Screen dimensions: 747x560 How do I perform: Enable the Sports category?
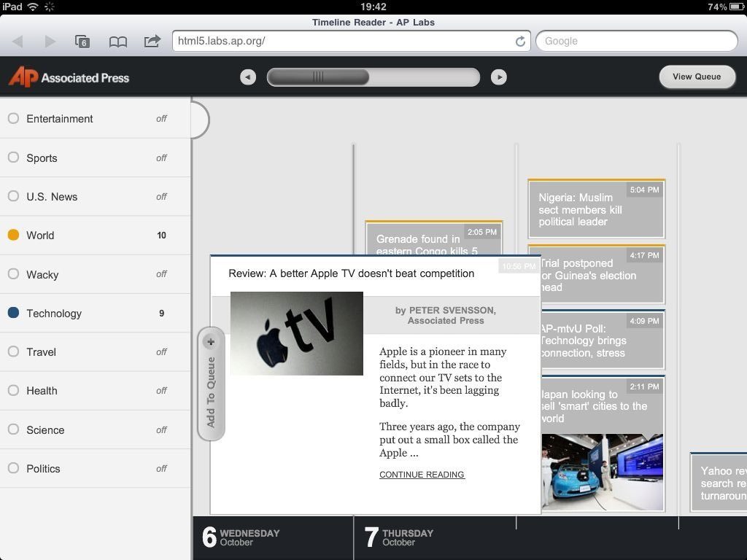click(95, 157)
